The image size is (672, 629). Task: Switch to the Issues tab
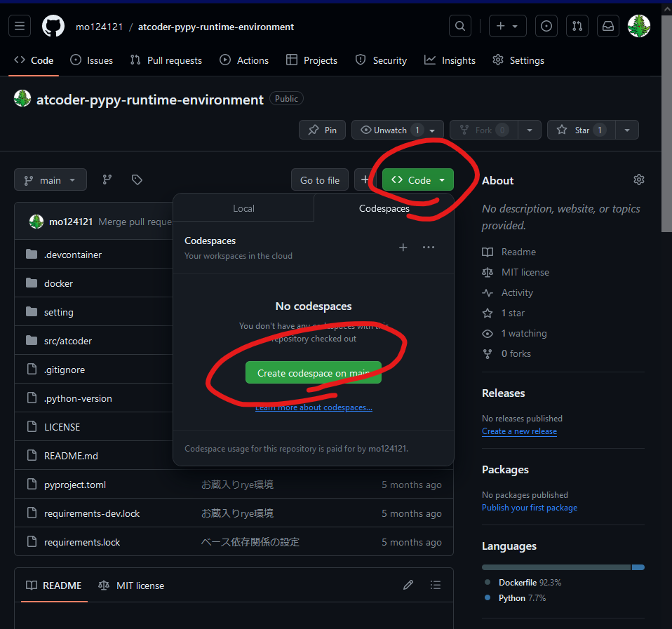[x=92, y=60]
